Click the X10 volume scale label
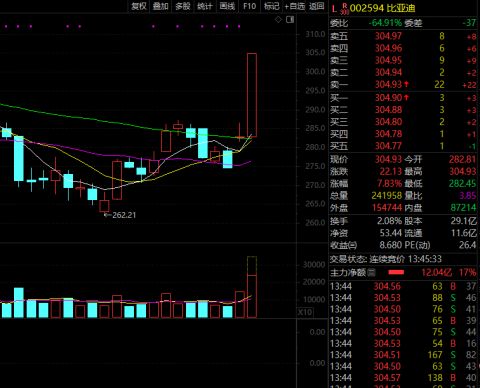The image size is (480, 388). coord(305,312)
